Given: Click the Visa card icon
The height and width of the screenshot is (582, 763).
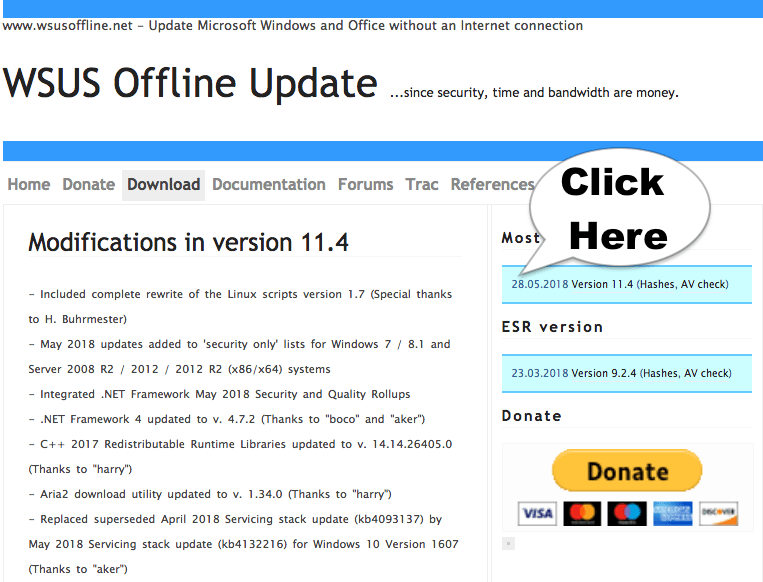Looking at the screenshot, I should 537,514.
